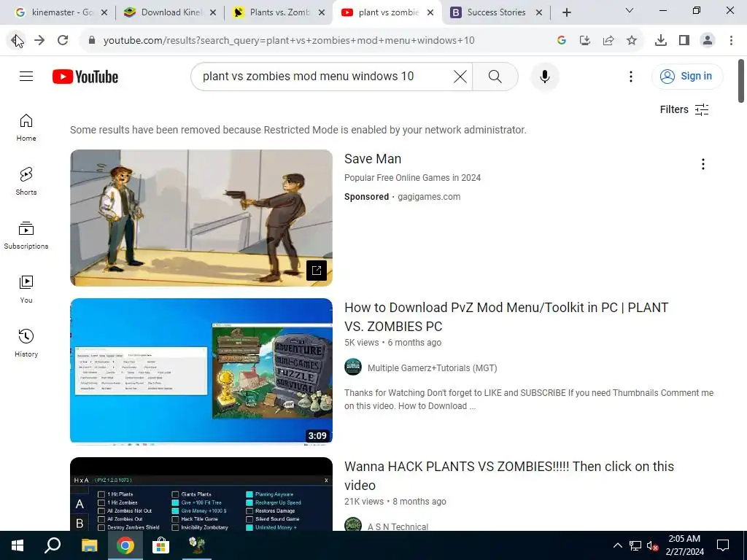Open search Filters

click(x=684, y=109)
